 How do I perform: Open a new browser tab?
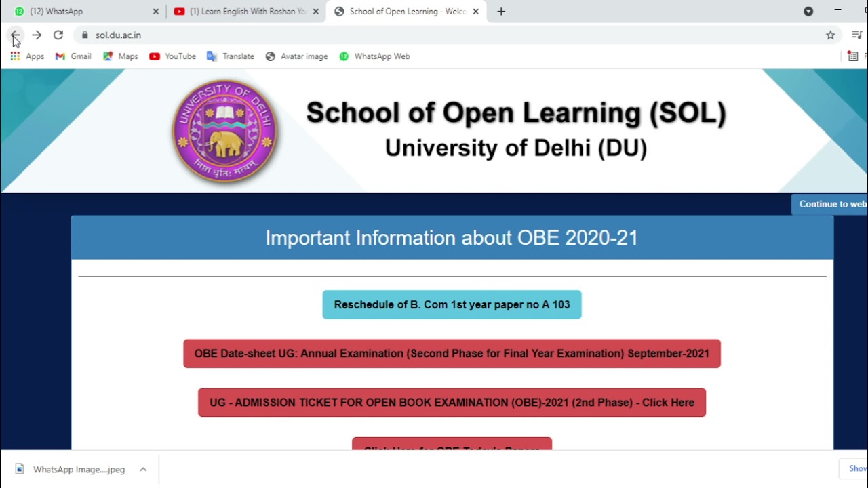(x=501, y=12)
